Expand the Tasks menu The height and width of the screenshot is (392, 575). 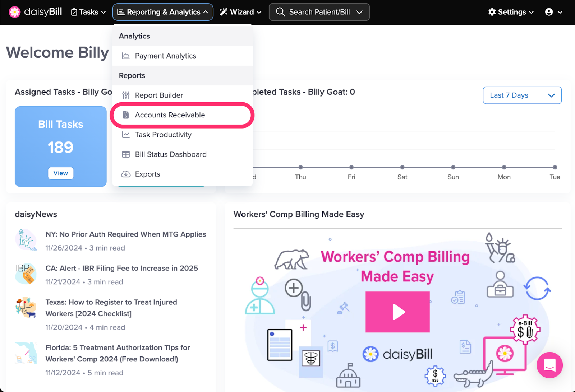tap(88, 12)
